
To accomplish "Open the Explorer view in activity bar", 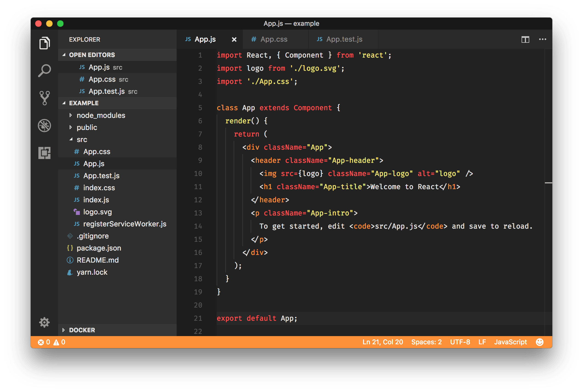I will tap(44, 43).
